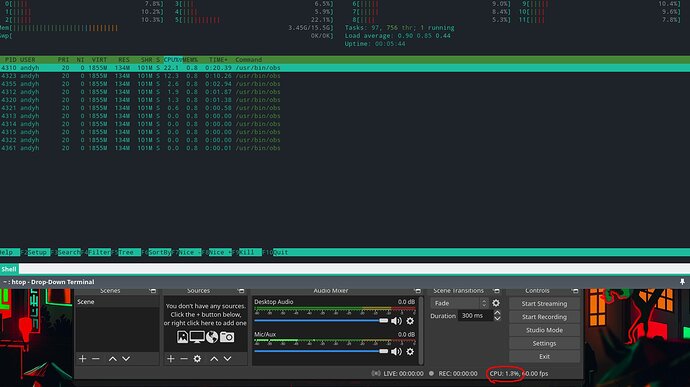Pop out the Sources dock

pos(241,291)
